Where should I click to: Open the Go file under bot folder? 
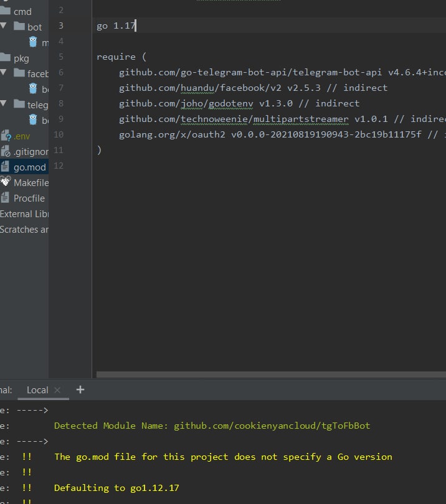(x=33, y=42)
